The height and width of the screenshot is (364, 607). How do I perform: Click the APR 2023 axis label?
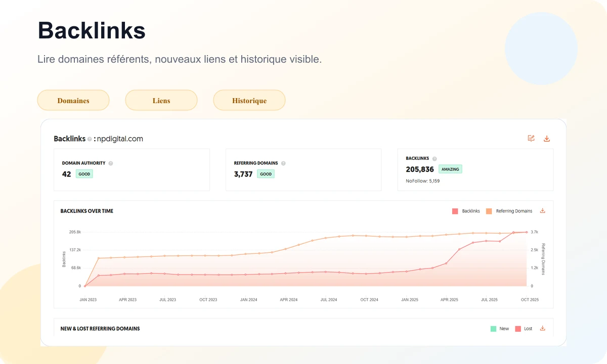point(128,300)
